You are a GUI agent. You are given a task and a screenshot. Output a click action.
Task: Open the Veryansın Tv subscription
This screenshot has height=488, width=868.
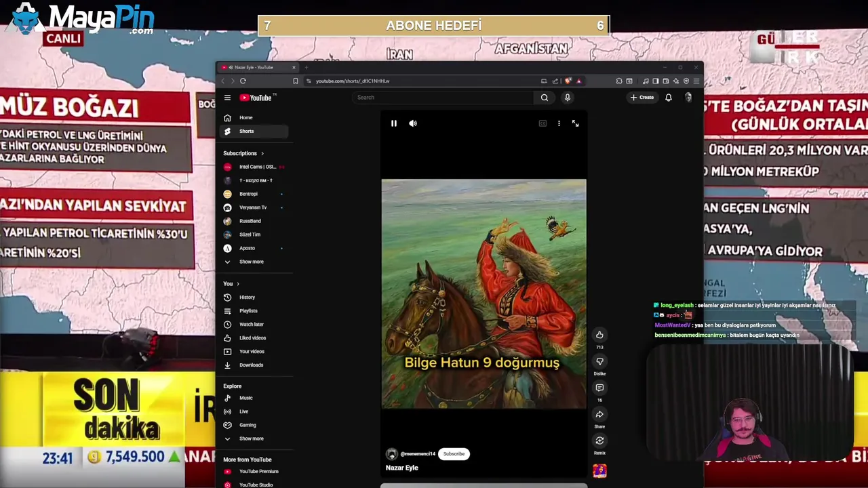coord(255,207)
